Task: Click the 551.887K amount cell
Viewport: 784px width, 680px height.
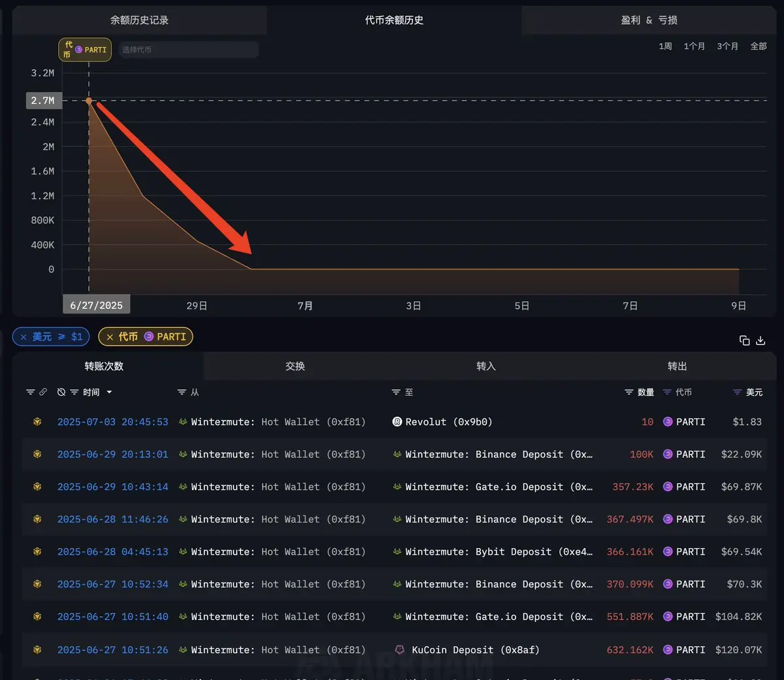Action: coord(630,617)
